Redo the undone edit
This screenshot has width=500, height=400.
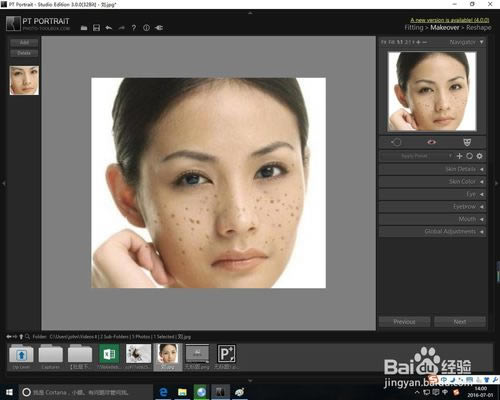121,28
